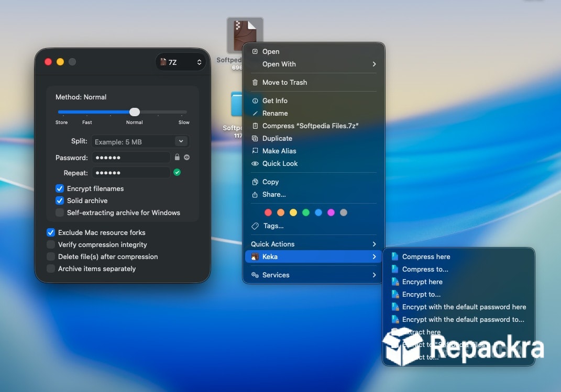Select Rename in the context menu
Viewport: 561px width, 392px height.
[313, 113]
